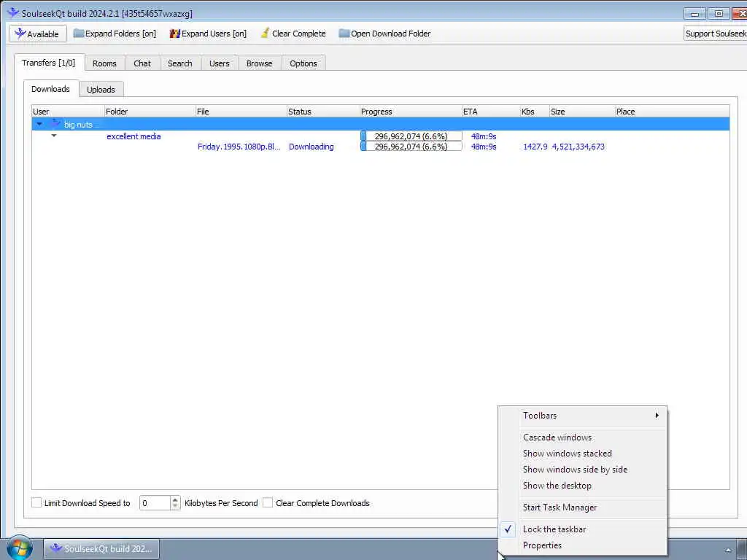Sort by the Size column header
This screenshot has height=560, width=747.
pos(582,112)
